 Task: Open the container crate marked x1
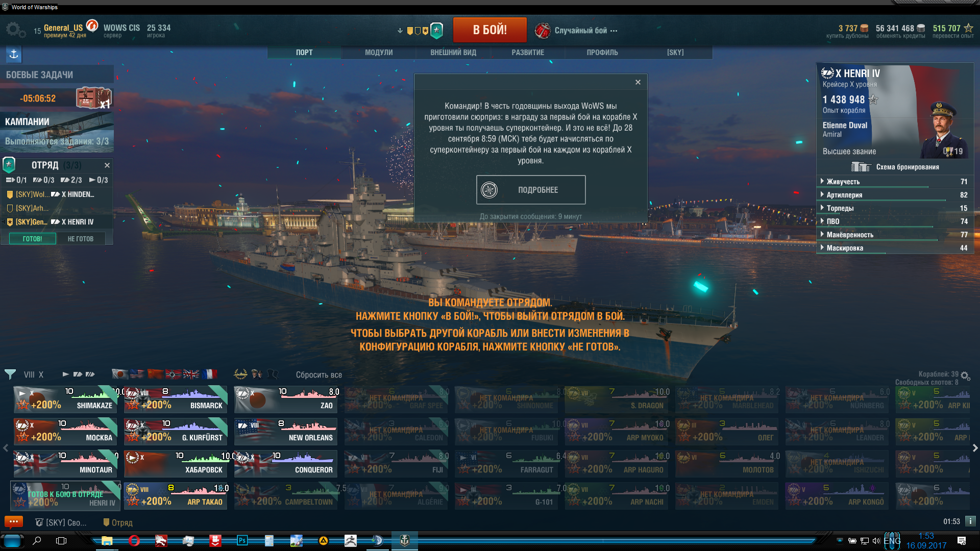(93, 98)
